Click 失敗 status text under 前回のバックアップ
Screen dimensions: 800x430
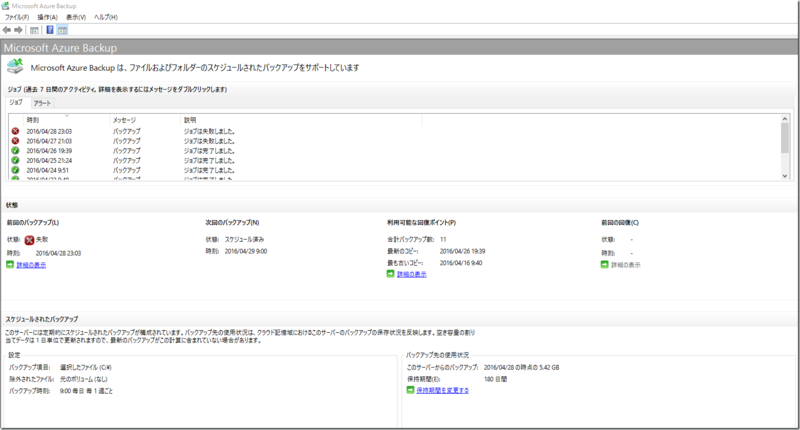(x=42, y=239)
